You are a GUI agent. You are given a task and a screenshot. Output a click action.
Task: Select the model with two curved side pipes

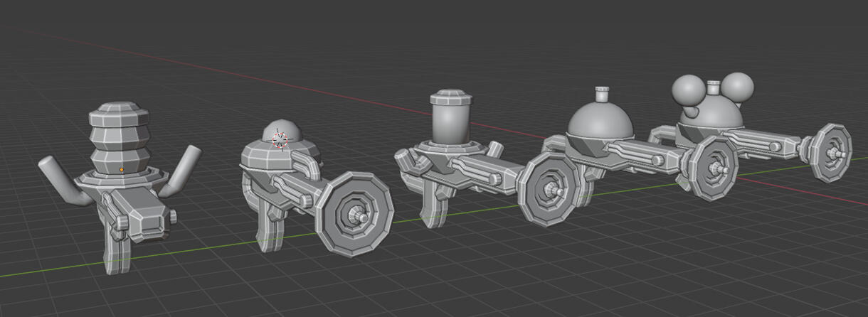point(120,188)
